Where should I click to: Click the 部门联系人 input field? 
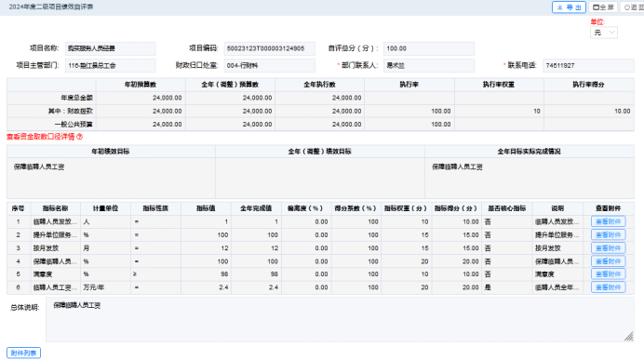click(429, 66)
